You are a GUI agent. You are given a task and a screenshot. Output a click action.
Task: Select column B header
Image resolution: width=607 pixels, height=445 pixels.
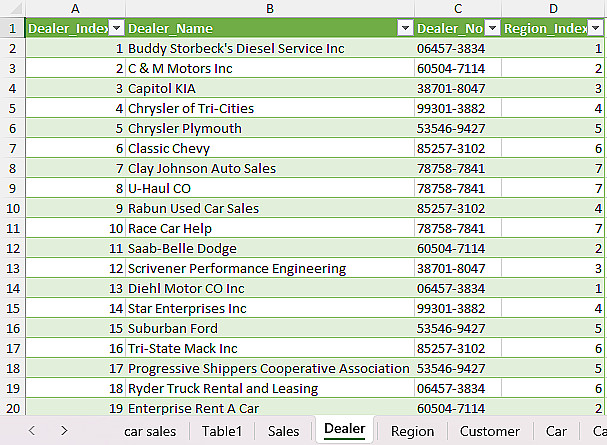[270, 9]
